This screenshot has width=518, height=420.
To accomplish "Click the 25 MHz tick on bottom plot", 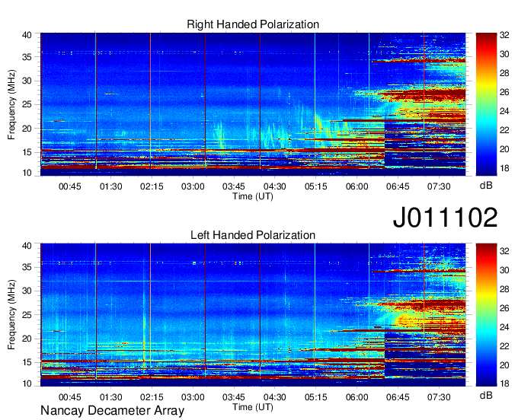I will pyautogui.click(x=27, y=315).
